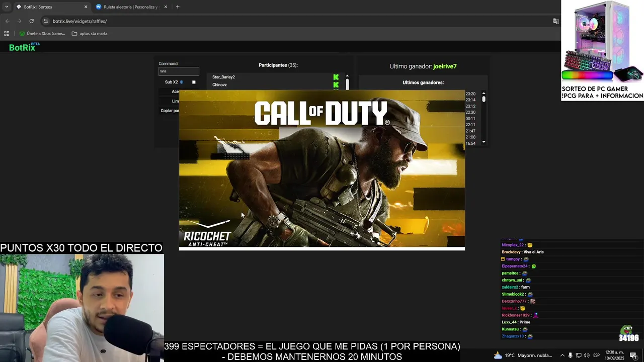Click chat user Rickbones1029
Screen dimensions: 644x362
[516, 315]
